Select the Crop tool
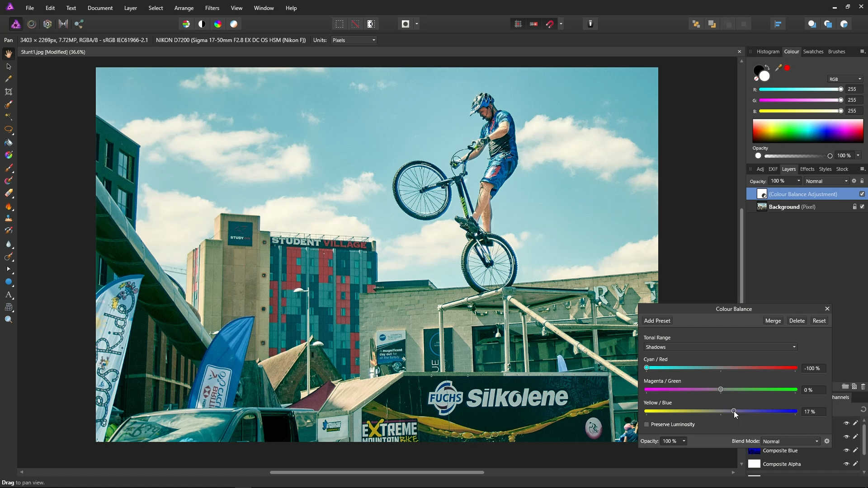Image resolution: width=868 pixels, height=488 pixels. 9,92
